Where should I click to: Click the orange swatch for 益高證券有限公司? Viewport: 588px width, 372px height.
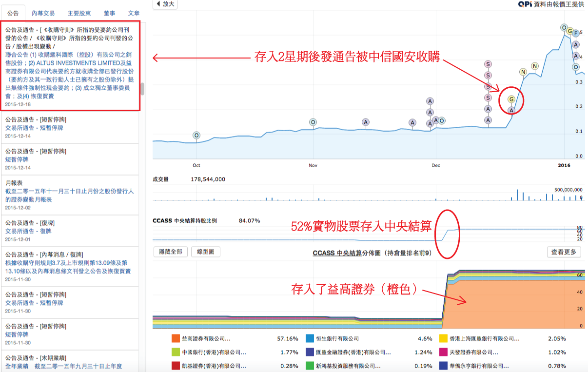pos(176,338)
